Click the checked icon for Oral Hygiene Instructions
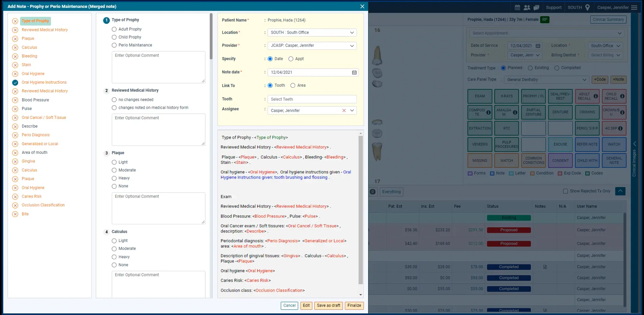The height and width of the screenshot is (315, 644). (x=15, y=83)
